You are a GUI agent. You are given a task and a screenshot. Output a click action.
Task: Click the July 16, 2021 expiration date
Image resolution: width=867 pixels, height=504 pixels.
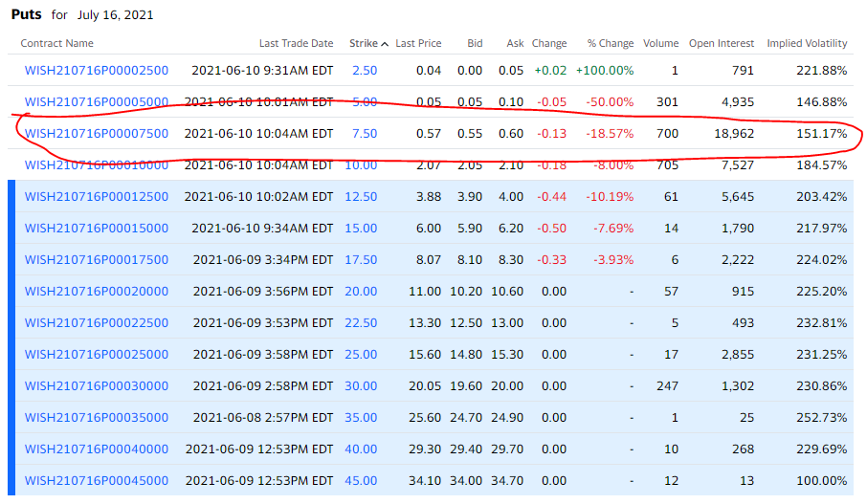(x=116, y=15)
